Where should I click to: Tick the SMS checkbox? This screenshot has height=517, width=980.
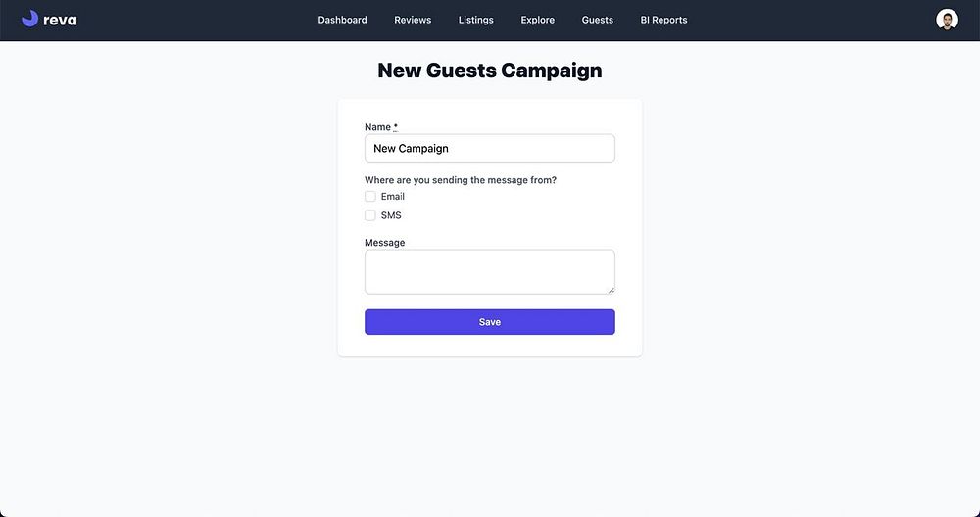click(370, 215)
